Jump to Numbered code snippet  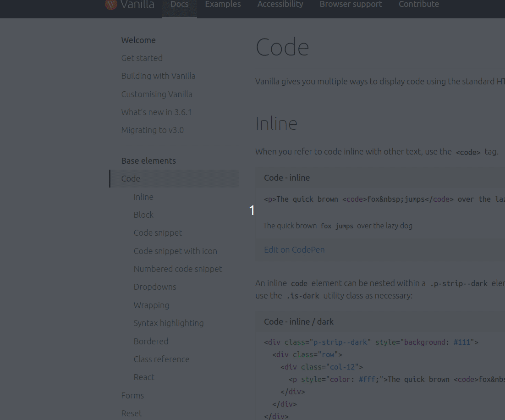pyautogui.click(x=178, y=269)
